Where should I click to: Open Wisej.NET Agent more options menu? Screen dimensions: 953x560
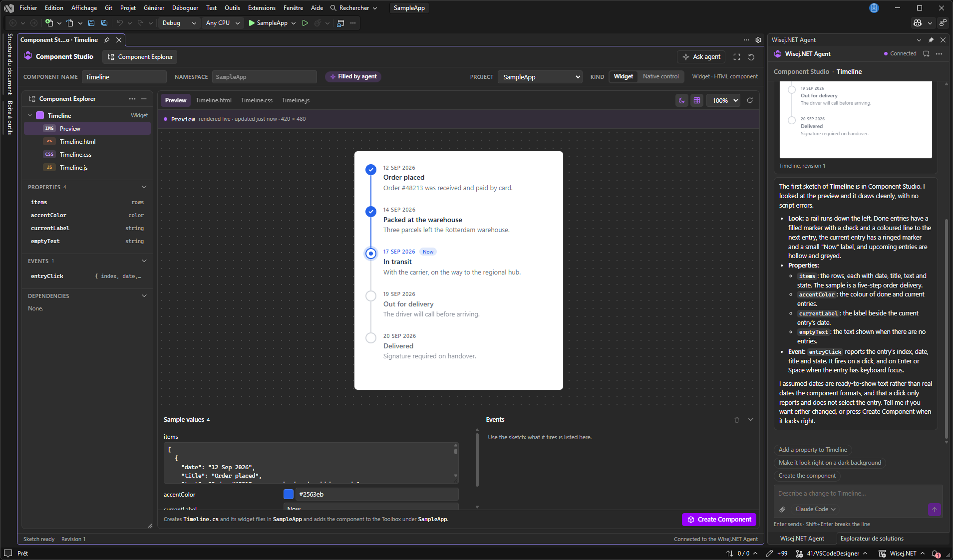click(x=939, y=54)
